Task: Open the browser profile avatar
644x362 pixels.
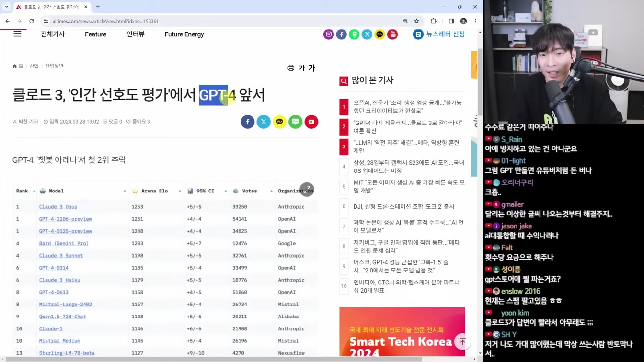Action: pyautogui.click(x=463, y=21)
